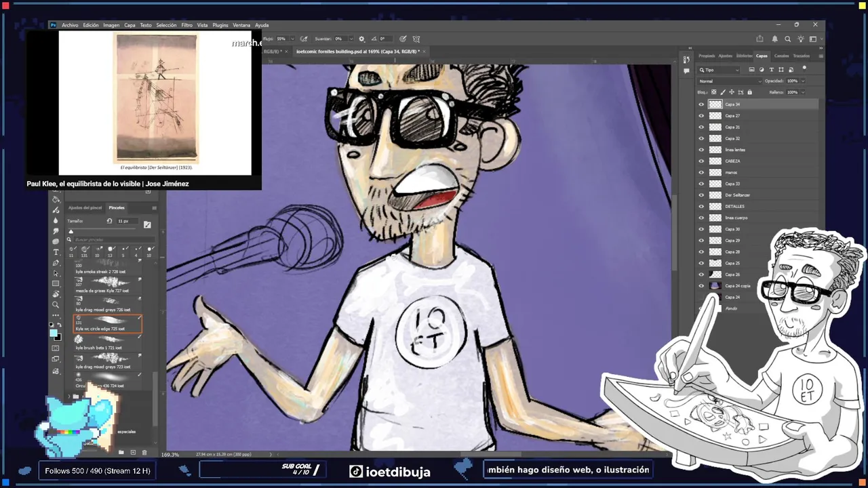This screenshot has width=868, height=488.
Task: Open the notifications bell icon
Action: tap(774, 39)
